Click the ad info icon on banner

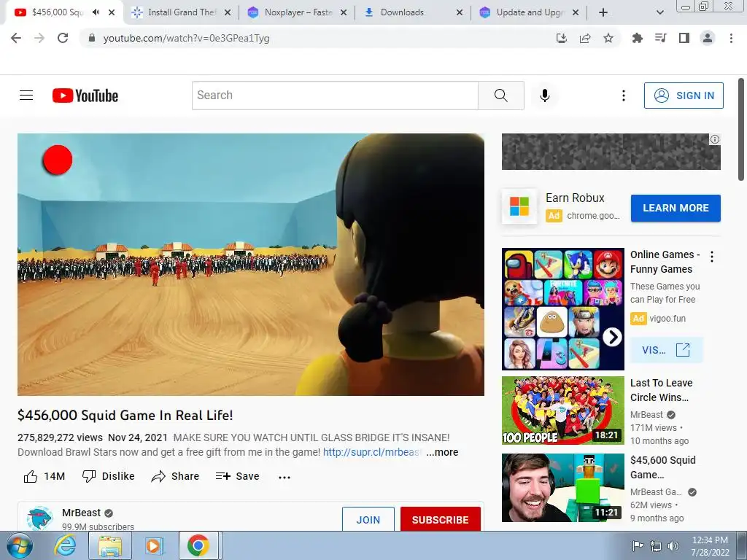pyautogui.click(x=715, y=139)
